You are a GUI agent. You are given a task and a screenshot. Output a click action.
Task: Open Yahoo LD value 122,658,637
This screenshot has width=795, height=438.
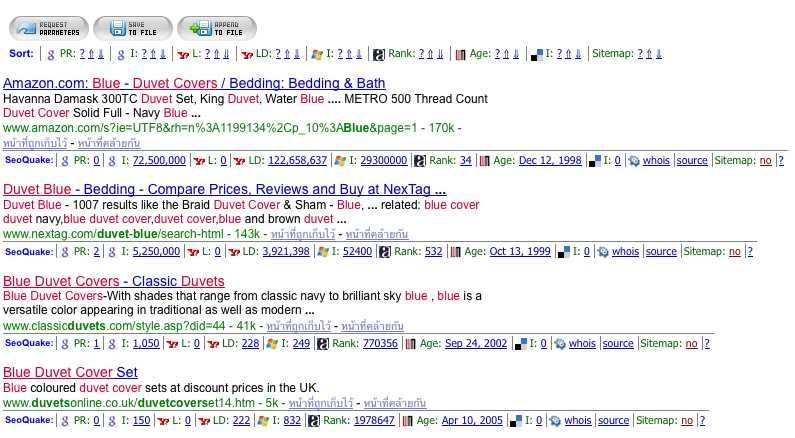point(298,161)
